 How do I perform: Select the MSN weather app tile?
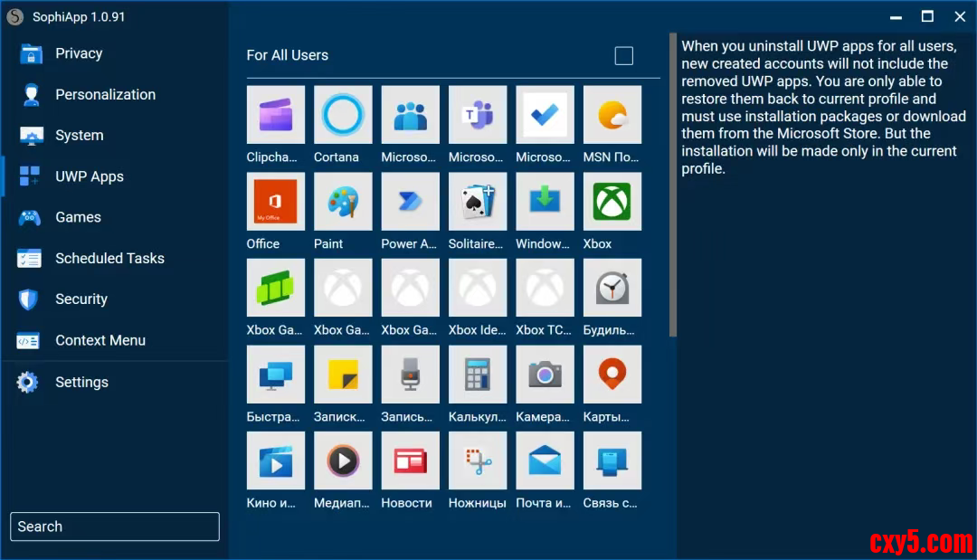point(612,115)
